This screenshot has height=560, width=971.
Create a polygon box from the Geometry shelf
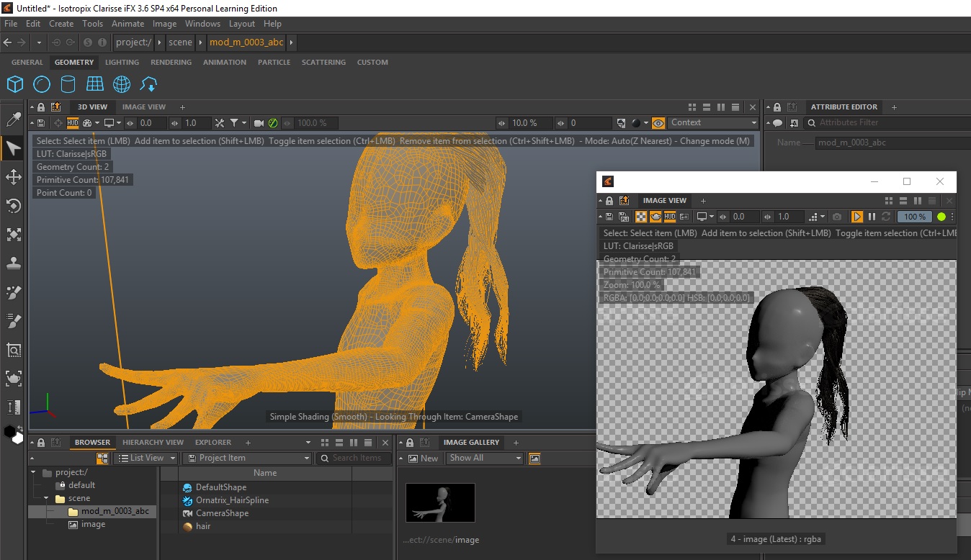tap(15, 84)
